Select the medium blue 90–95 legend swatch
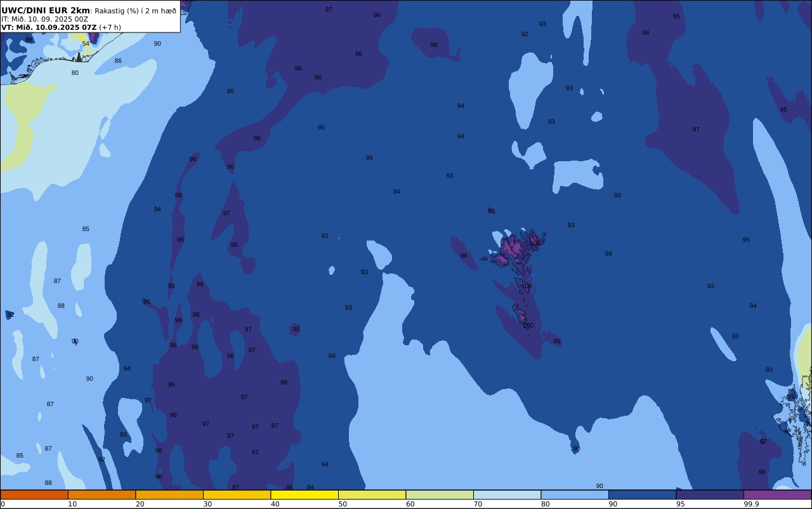 pyautogui.click(x=642, y=494)
